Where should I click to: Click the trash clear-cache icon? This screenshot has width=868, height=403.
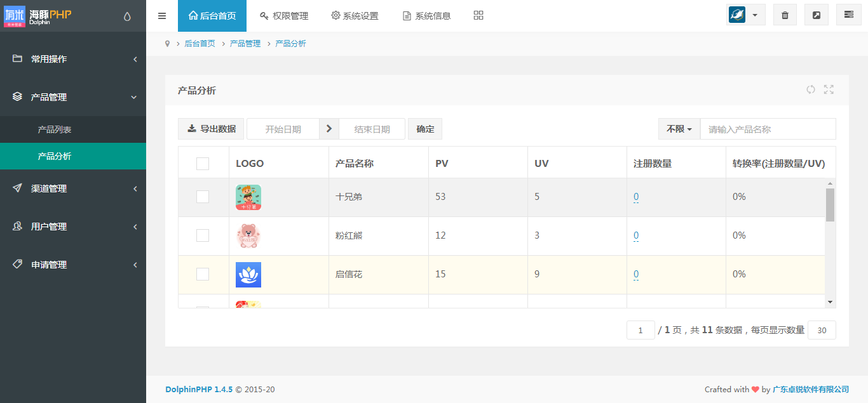(785, 15)
